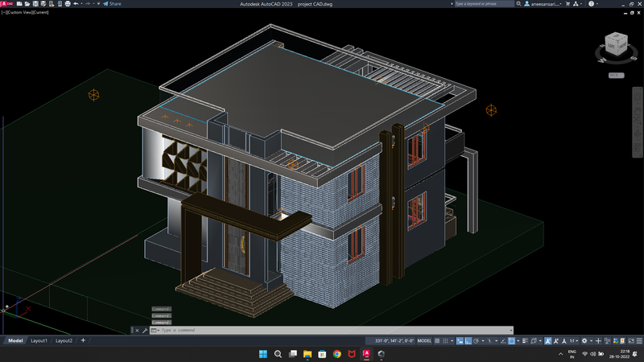Toggle object snap in status bar
644x362 pixels.
510,341
